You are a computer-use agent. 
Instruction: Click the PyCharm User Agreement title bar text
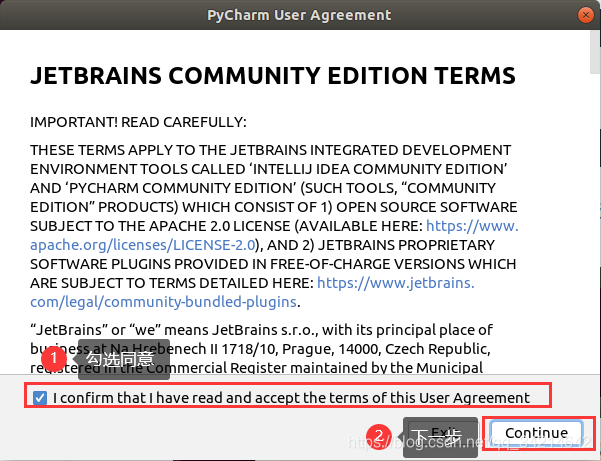pyautogui.click(x=299, y=15)
